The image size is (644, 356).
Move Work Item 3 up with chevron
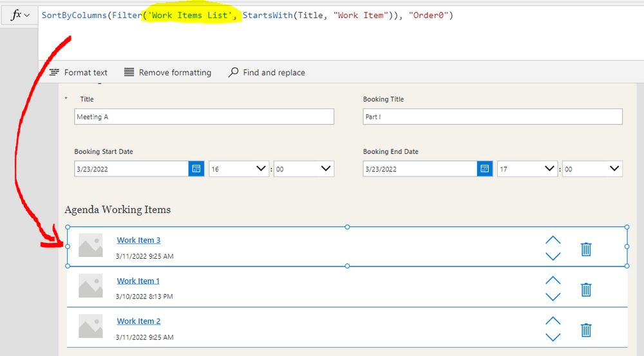point(553,240)
